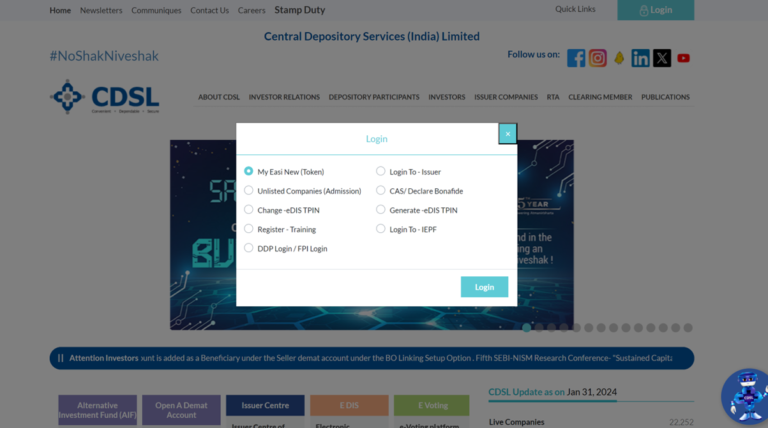Open CDSL YouTube channel icon

point(683,58)
